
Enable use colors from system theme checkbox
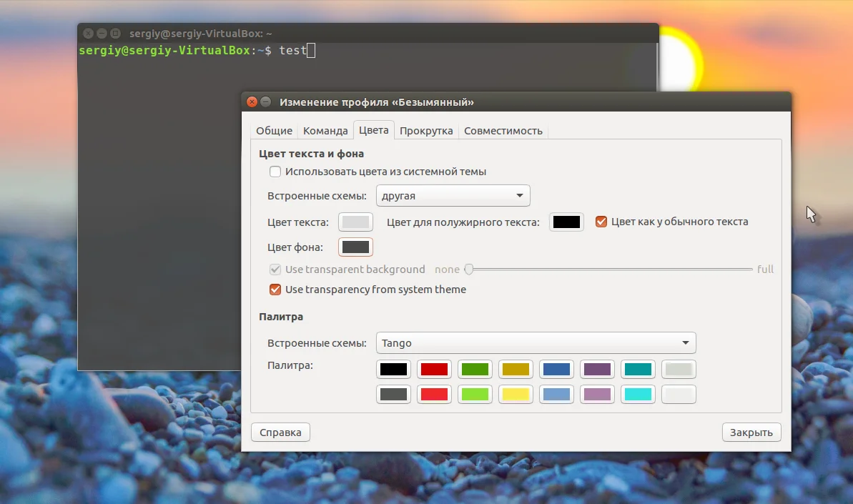pos(275,172)
